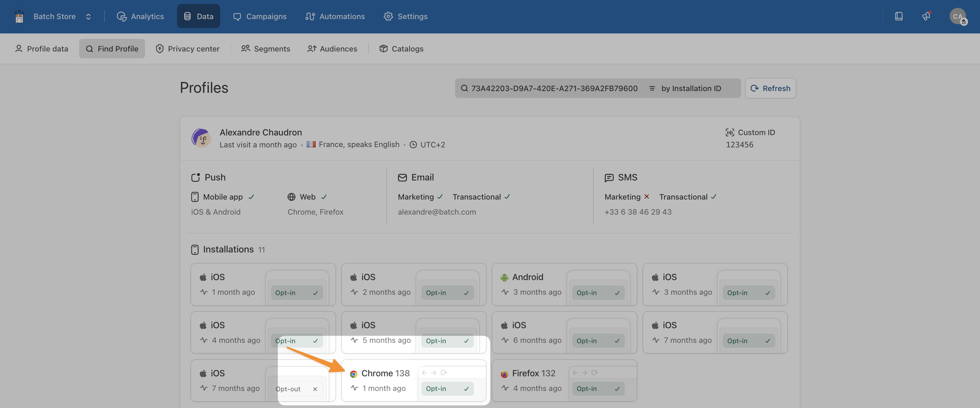Image resolution: width=980 pixels, height=408 pixels.
Task: Click the alexandre@batch.com email address
Action: 437,212
